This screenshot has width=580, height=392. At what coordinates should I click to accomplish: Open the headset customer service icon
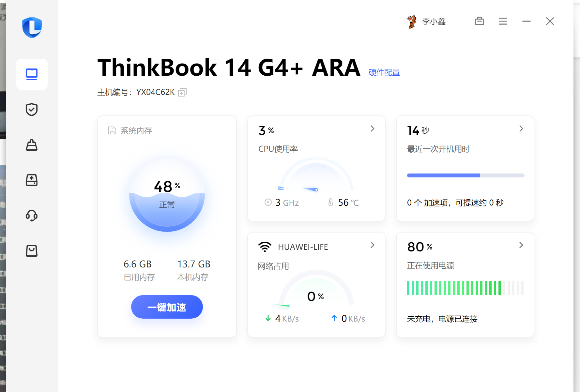pyautogui.click(x=32, y=216)
